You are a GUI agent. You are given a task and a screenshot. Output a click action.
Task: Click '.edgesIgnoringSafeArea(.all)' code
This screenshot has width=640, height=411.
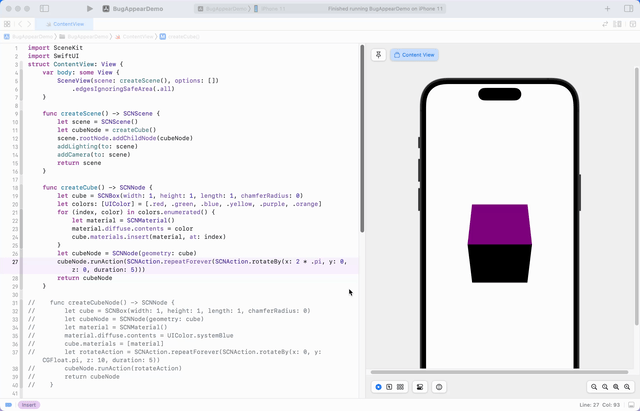pos(123,89)
